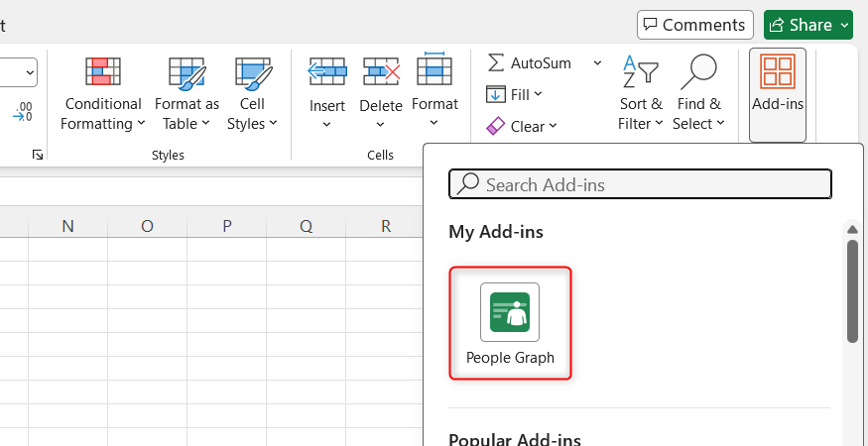Open Sort & Filter
This screenshot has height=446, width=868.
point(641,93)
